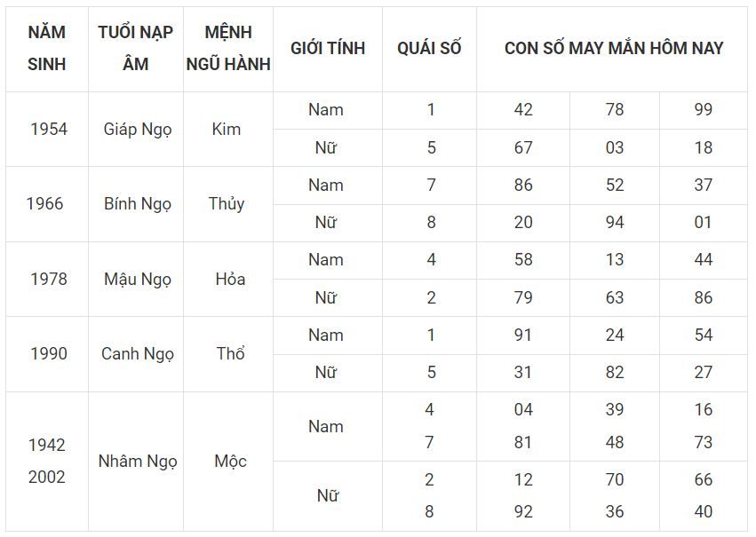Click the year 2002 text
The width and height of the screenshot is (756, 537).
tap(46, 477)
